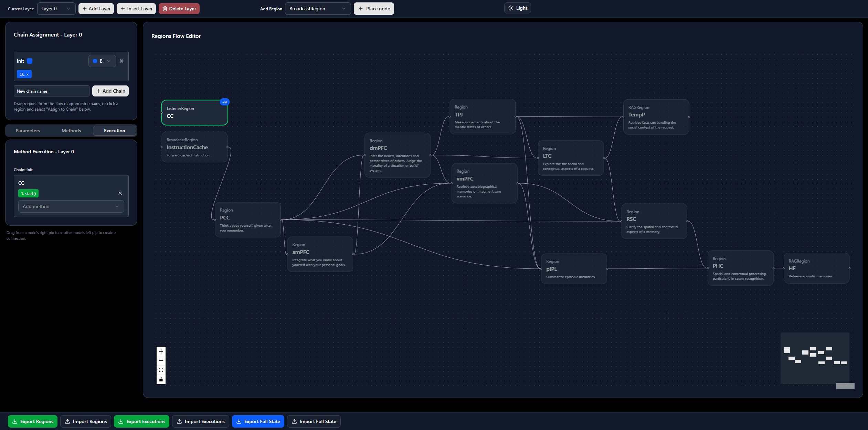The image size is (868, 430).
Task: Select the dmPFC region node
Action: tap(398, 155)
